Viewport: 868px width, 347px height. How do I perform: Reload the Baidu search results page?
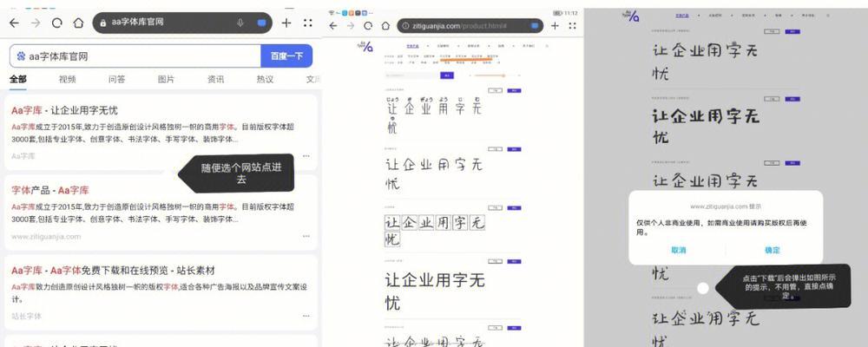click(x=57, y=23)
